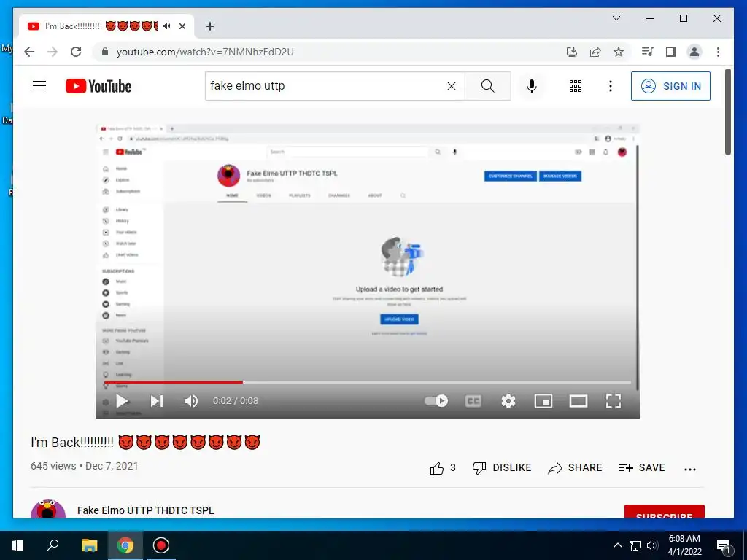The height and width of the screenshot is (560, 747).
Task: Play the paused video
Action: click(123, 401)
